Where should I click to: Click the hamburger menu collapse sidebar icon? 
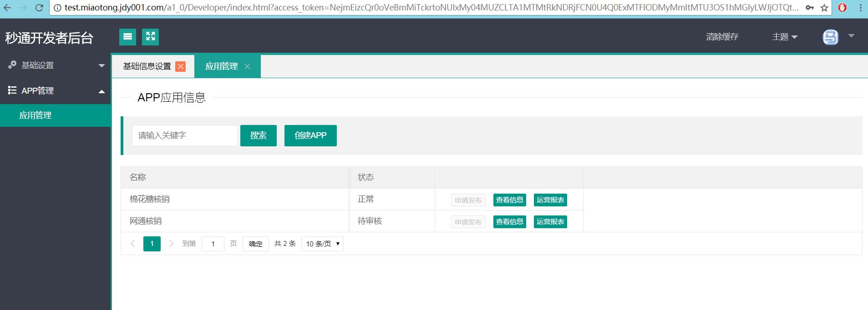point(127,37)
